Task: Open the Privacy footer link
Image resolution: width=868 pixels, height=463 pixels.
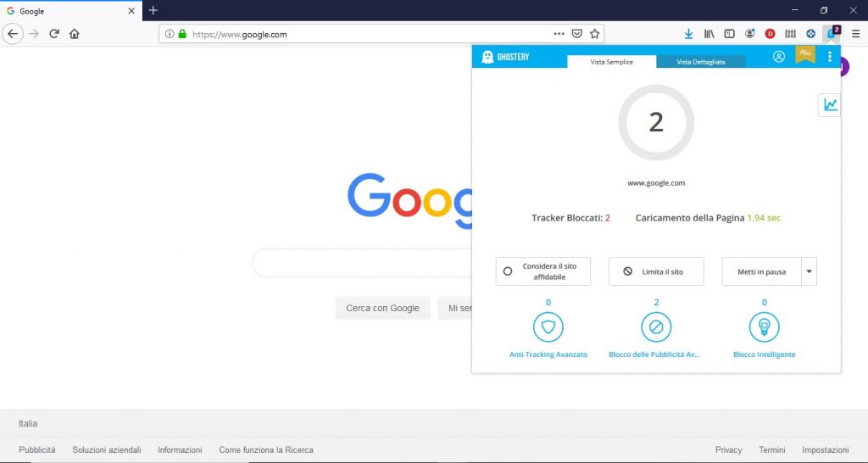Action: click(728, 449)
